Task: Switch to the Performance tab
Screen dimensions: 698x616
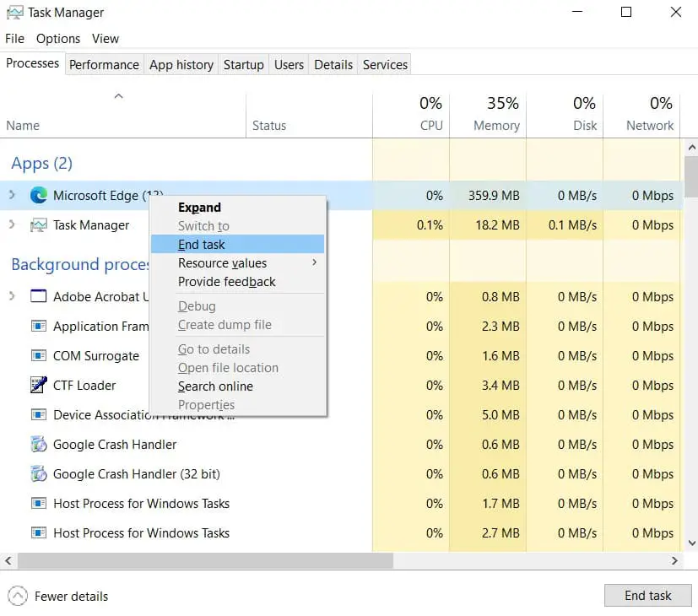Action: click(x=104, y=65)
